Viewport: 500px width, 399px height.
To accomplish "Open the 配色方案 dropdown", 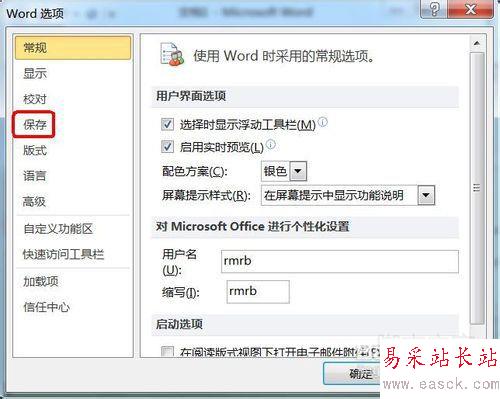I will point(298,171).
